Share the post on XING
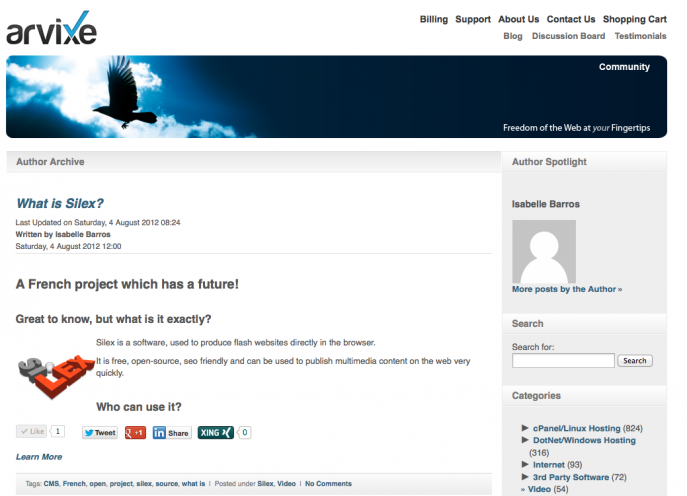Screen dimensions: 687x496 216,432
